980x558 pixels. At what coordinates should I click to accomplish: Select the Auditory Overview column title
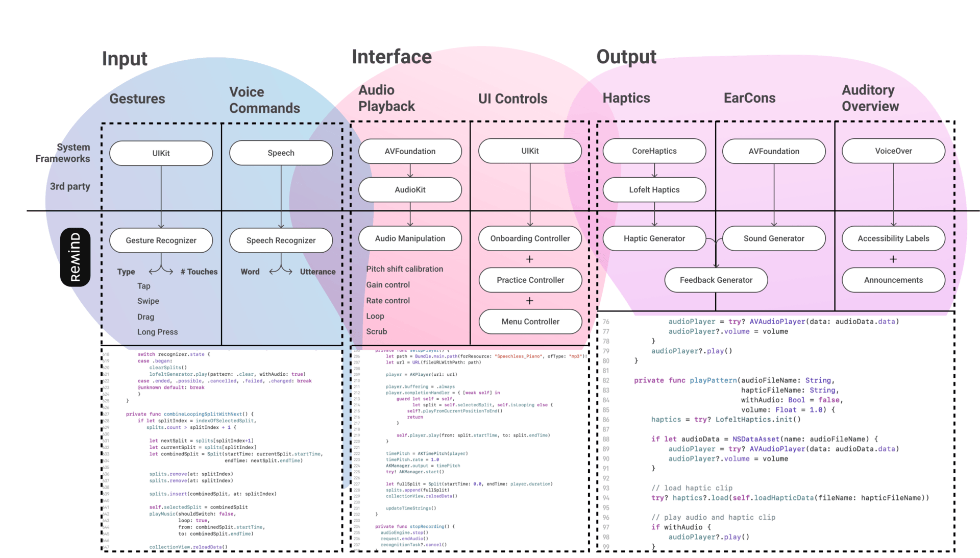tap(870, 98)
